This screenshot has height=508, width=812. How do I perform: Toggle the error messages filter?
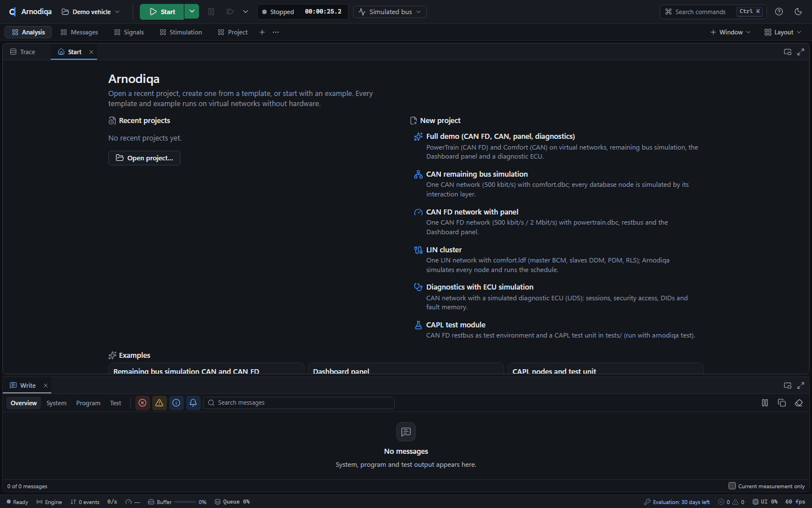coord(143,403)
